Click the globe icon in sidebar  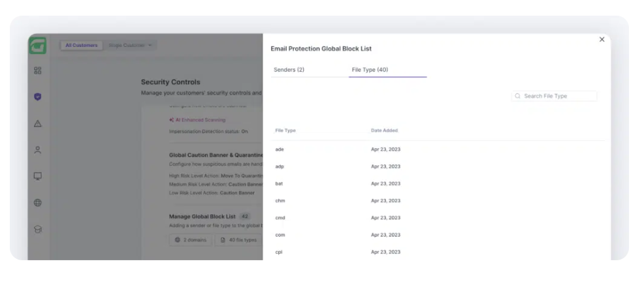coord(38,203)
